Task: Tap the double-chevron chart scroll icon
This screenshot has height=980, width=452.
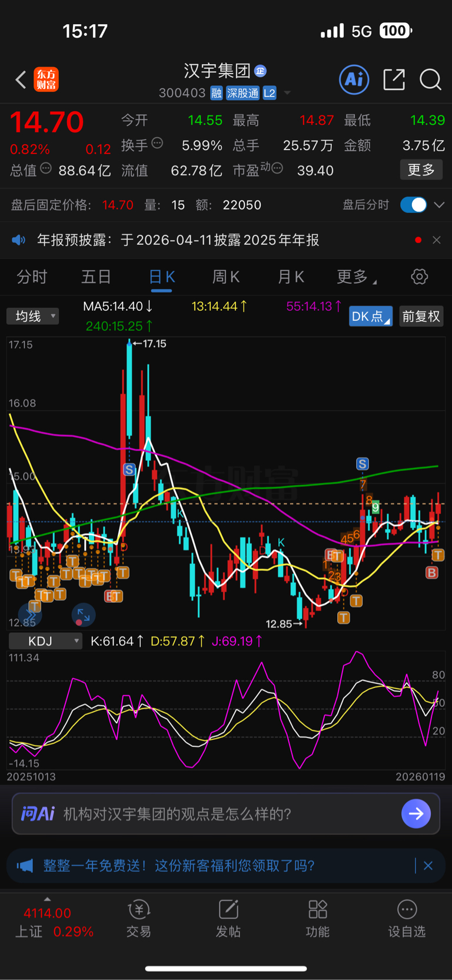Action: [31, 616]
